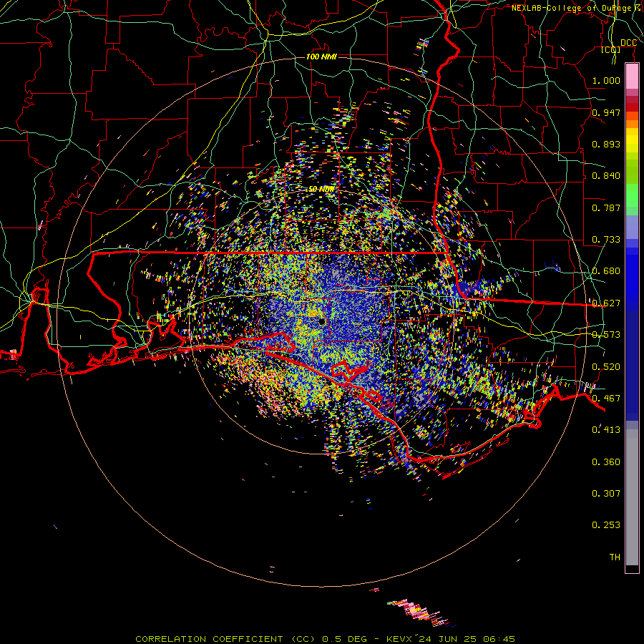The height and width of the screenshot is (644, 644).
Task: Click the light periwinkle segment of the color bar
Action: pos(632,227)
